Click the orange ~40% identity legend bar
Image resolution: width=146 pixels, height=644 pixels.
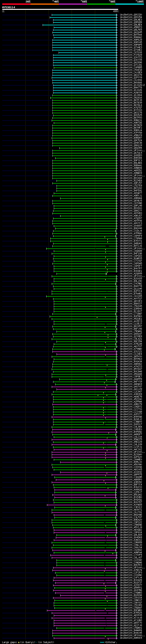[45, 4]
